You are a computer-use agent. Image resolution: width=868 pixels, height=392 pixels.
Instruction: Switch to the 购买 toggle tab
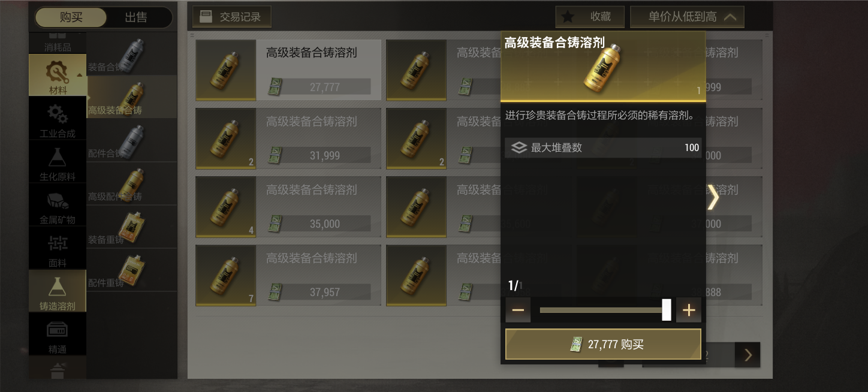(x=71, y=17)
